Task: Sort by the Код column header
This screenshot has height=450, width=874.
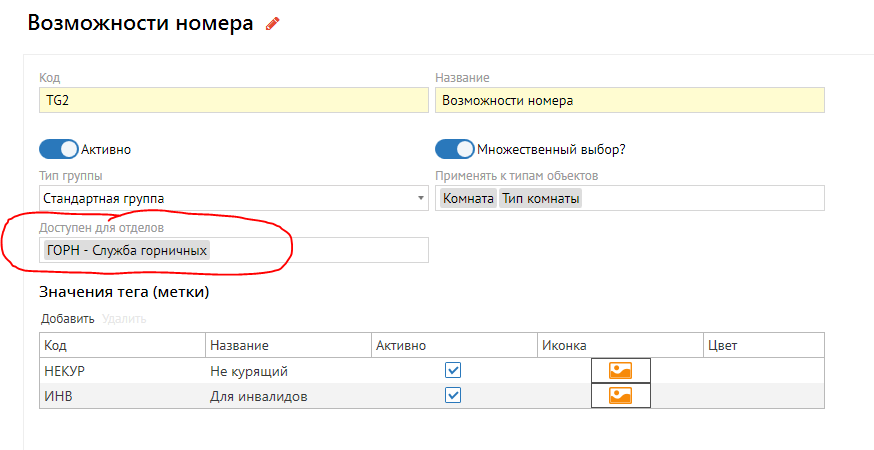Action: point(56,345)
